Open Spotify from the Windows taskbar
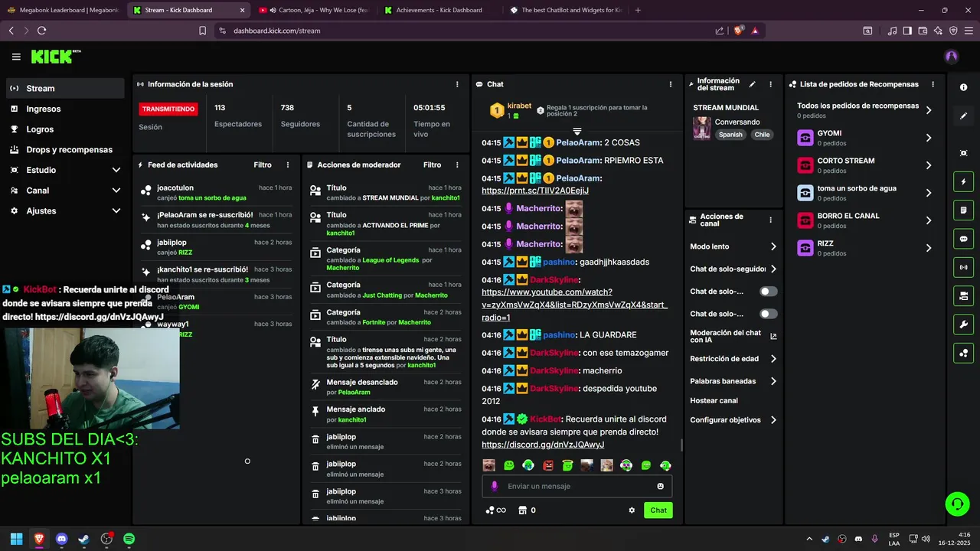Image resolution: width=980 pixels, height=551 pixels. click(129, 539)
